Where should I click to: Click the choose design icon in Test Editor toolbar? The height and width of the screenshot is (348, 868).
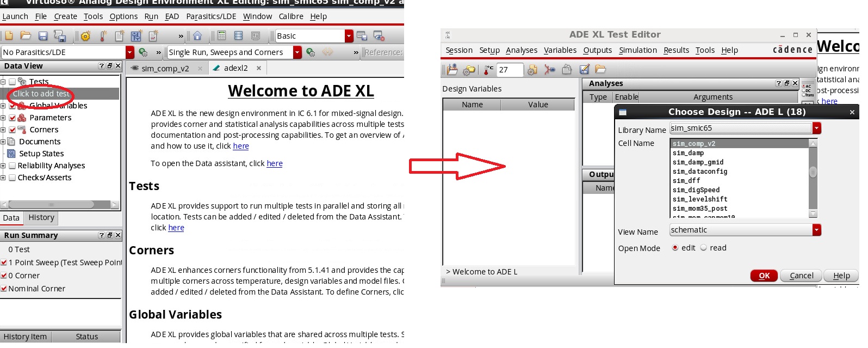point(452,70)
